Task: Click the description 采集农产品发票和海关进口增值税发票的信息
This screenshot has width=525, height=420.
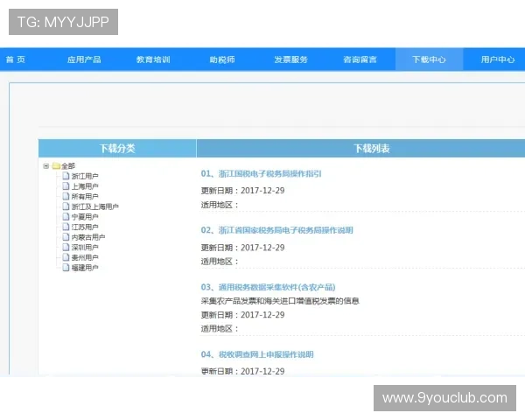Action: 280,301
